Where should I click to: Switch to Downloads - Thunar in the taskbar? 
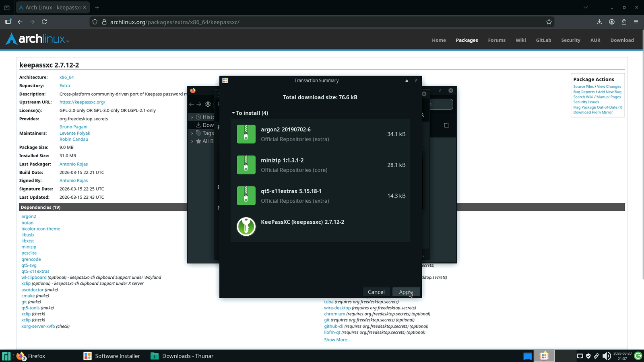click(x=182, y=356)
